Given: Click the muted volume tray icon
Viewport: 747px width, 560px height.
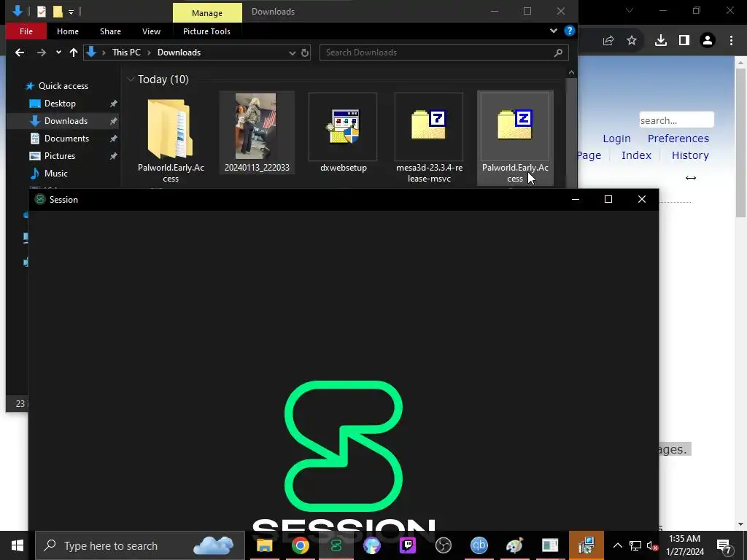Looking at the screenshot, I should 652,545.
